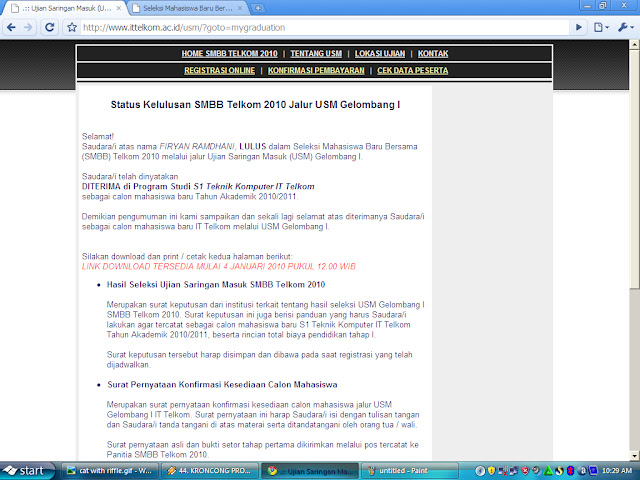640x480 pixels.
Task: Click the name FIRYAN RAMDHANI
Action: [197, 146]
